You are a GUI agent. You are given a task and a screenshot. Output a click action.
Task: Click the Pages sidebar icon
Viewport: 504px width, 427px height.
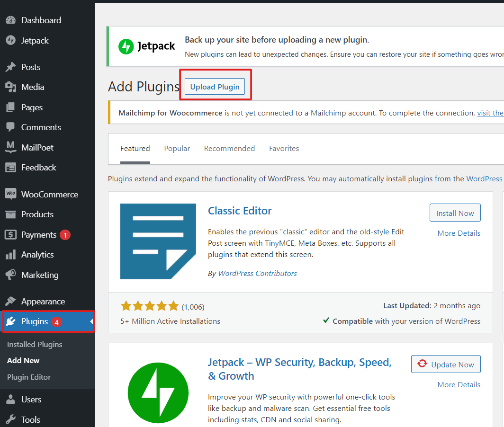pos(10,107)
